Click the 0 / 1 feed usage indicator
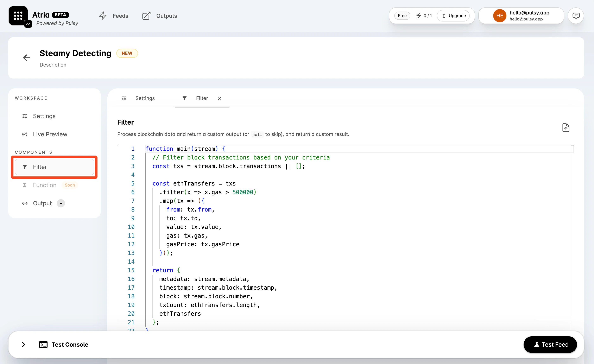The height and width of the screenshot is (364, 594). point(424,16)
